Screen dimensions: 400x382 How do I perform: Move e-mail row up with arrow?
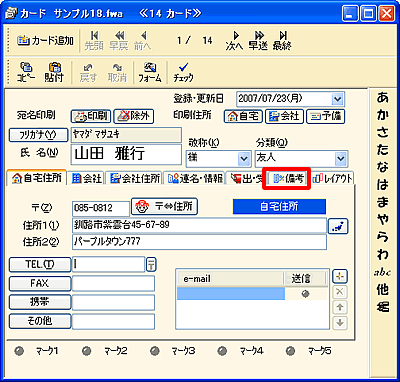[x=340, y=307]
